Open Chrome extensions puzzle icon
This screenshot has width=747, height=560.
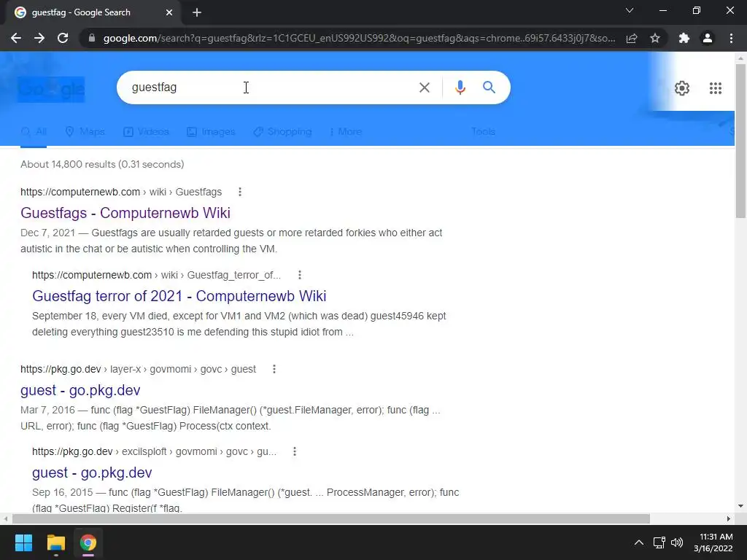[684, 38]
